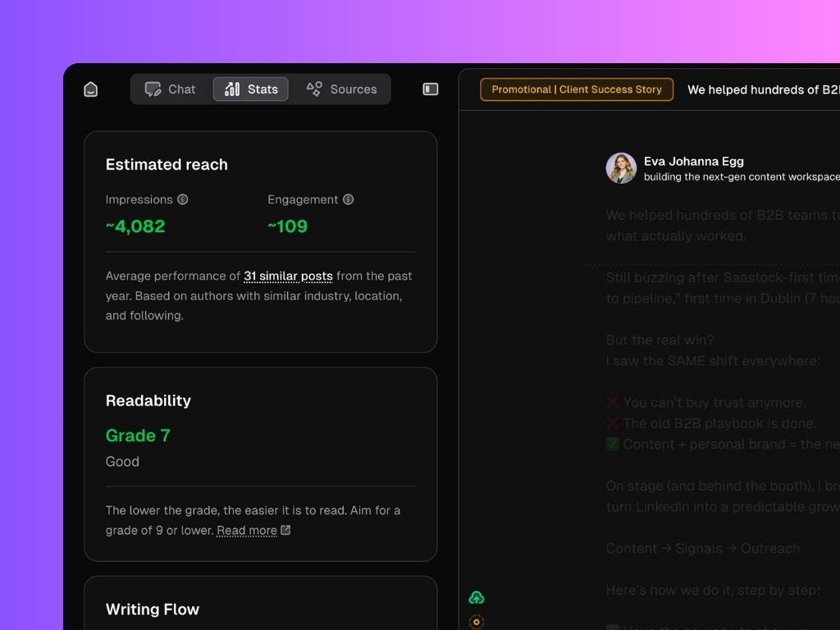Click the Writing Flow card heading
The image size is (840, 630).
tap(153, 609)
